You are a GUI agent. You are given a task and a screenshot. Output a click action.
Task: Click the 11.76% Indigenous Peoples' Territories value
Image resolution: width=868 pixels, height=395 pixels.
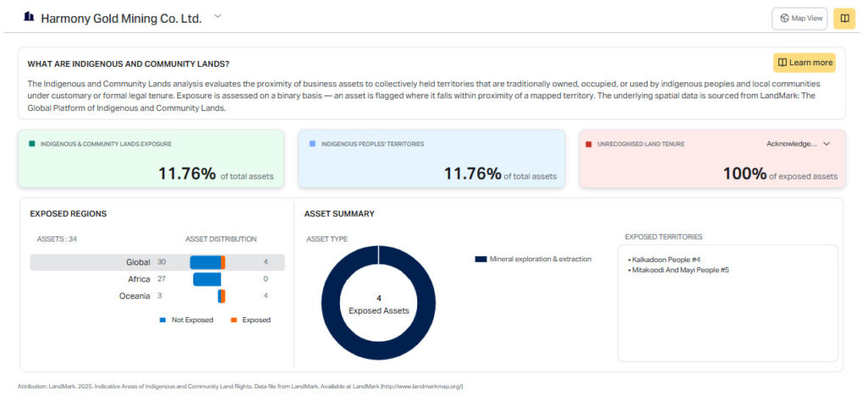pos(472,174)
